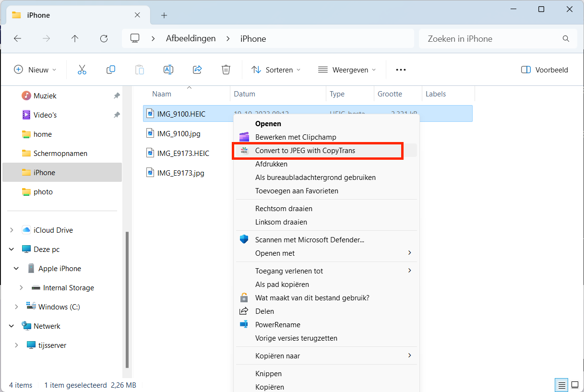Screen dimensions: 584x392
Task: Choose Convert to JPEG with CopyTrans
Action: click(305, 151)
